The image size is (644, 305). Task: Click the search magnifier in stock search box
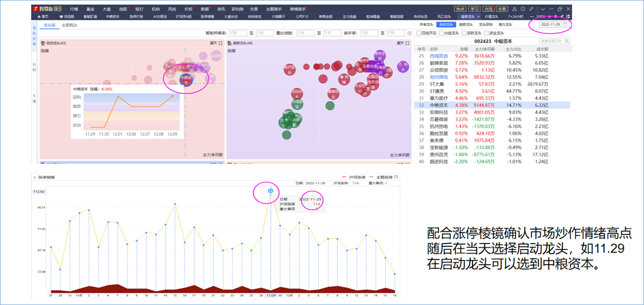coord(567,41)
